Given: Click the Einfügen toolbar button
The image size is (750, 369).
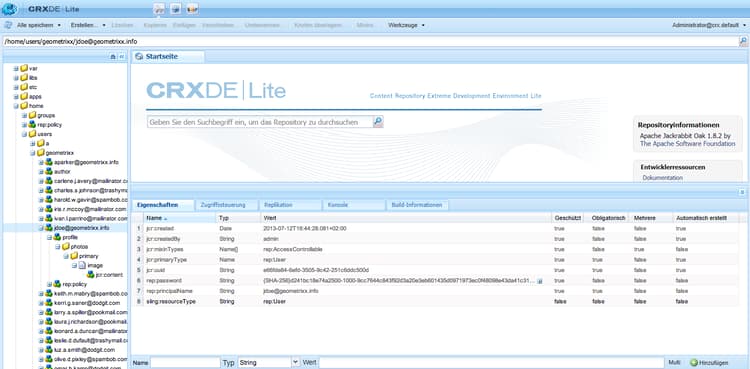Looking at the screenshot, I should 184,25.
